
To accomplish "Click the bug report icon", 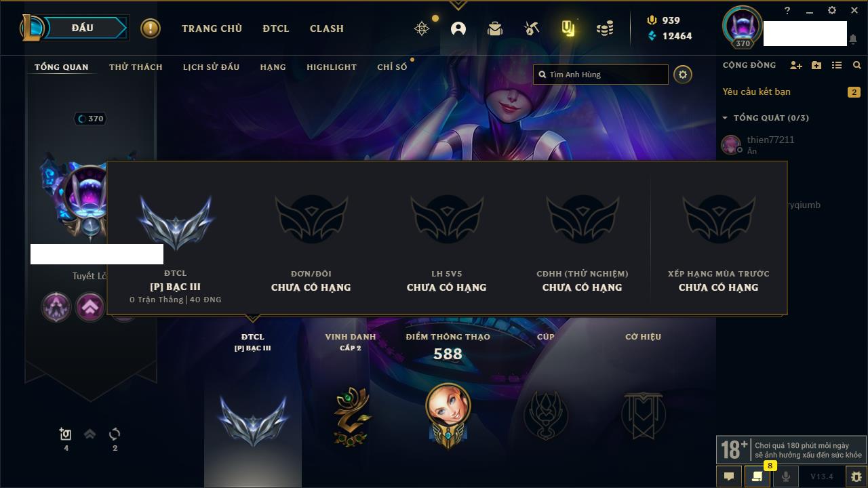I will tap(856, 476).
